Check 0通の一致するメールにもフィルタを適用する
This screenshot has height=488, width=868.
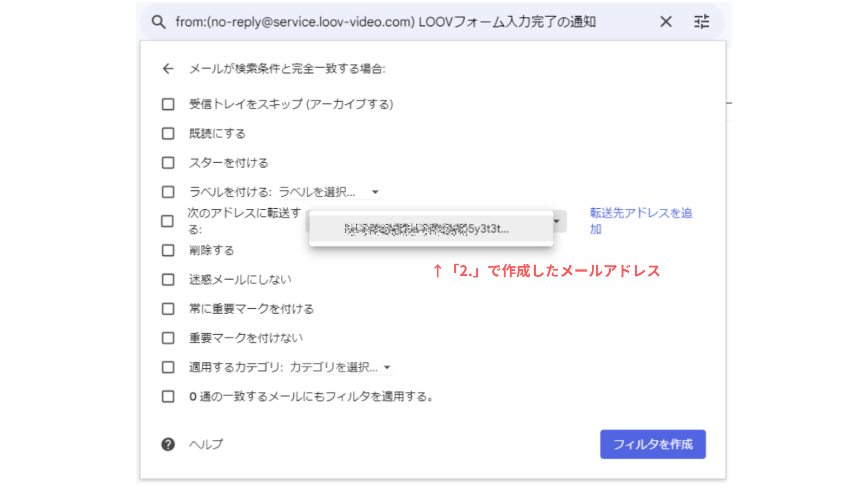pos(168,396)
